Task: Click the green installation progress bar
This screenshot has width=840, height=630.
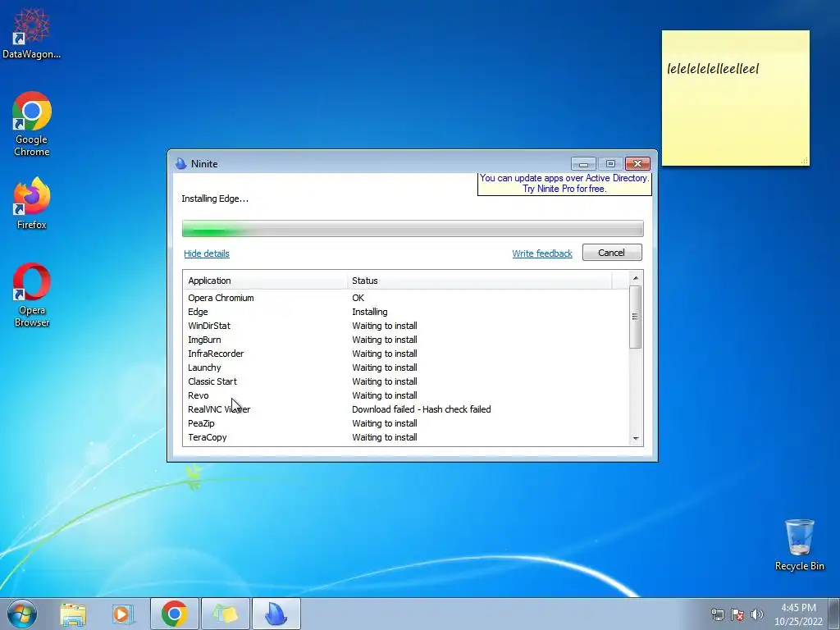Action: (x=413, y=228)
